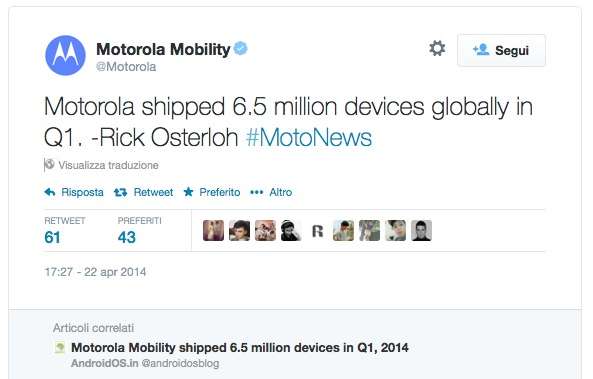View the 43 Preferiti count
Image resolution: width=593 pixels, height=379 pixels.
tap(127, 238)
